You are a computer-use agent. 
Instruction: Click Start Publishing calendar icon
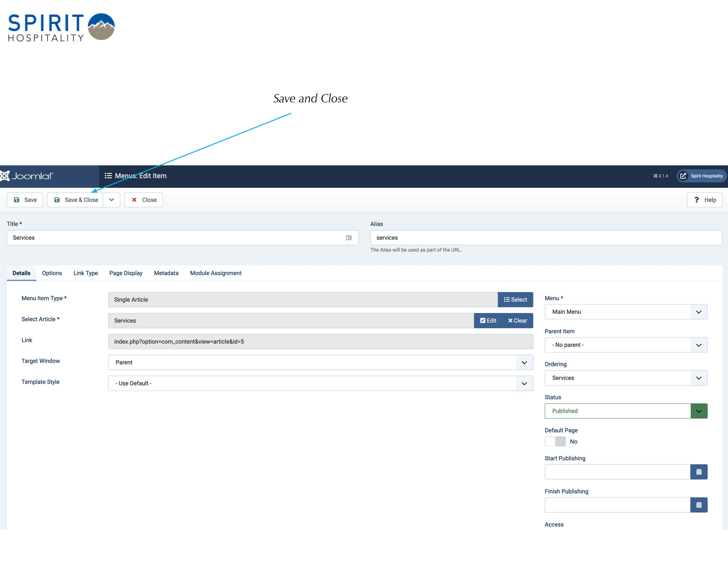[699, 472]
